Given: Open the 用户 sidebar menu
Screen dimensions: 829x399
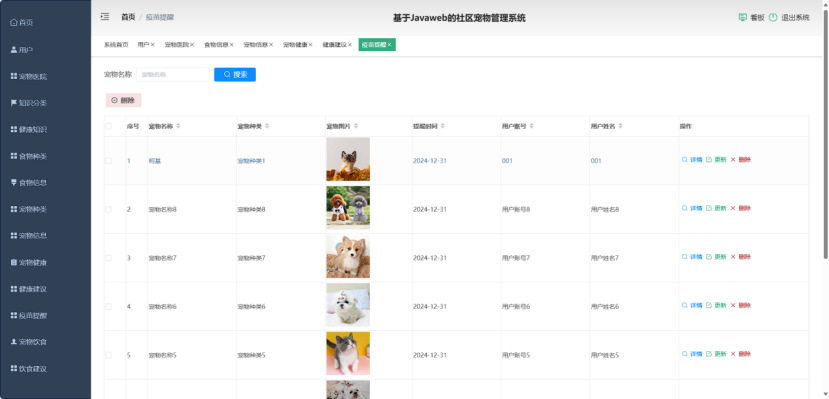Looking at the screenshot, I should tap(22, 50).
